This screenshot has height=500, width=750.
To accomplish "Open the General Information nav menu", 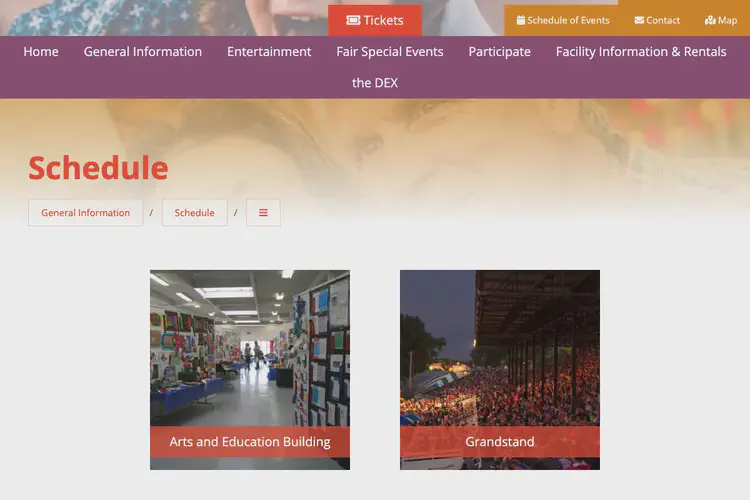I will [x=143, y=52].
